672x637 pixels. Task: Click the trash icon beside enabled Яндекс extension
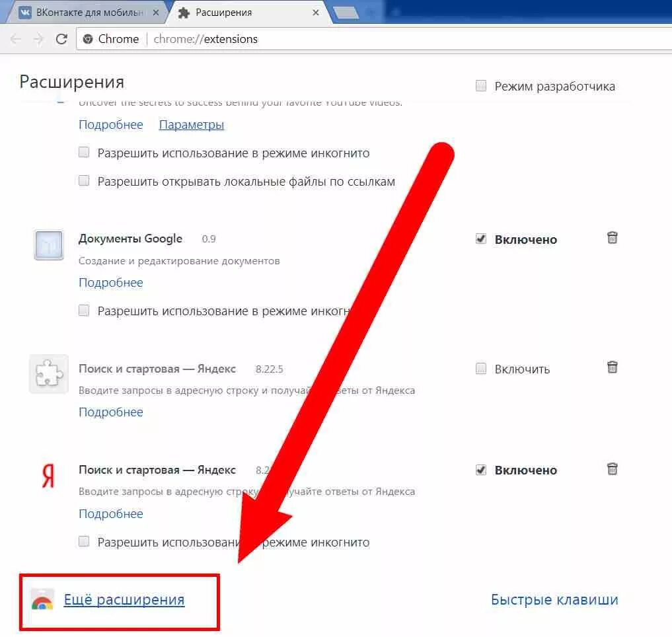(612, 469)
